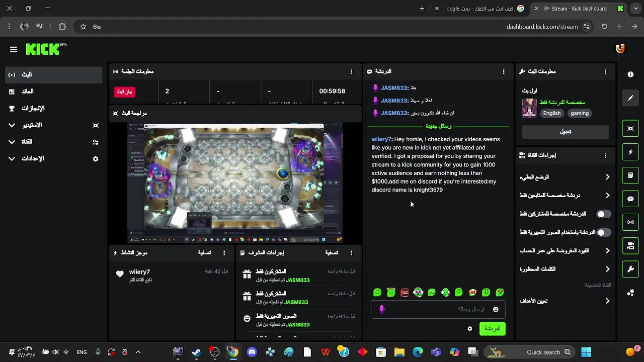Bookmark page with the star icon
644x362 pixels.
pos(83,27)
